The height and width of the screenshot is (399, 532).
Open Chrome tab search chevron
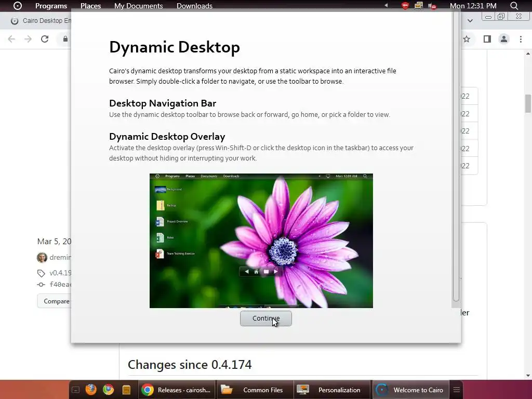[470, 21]
